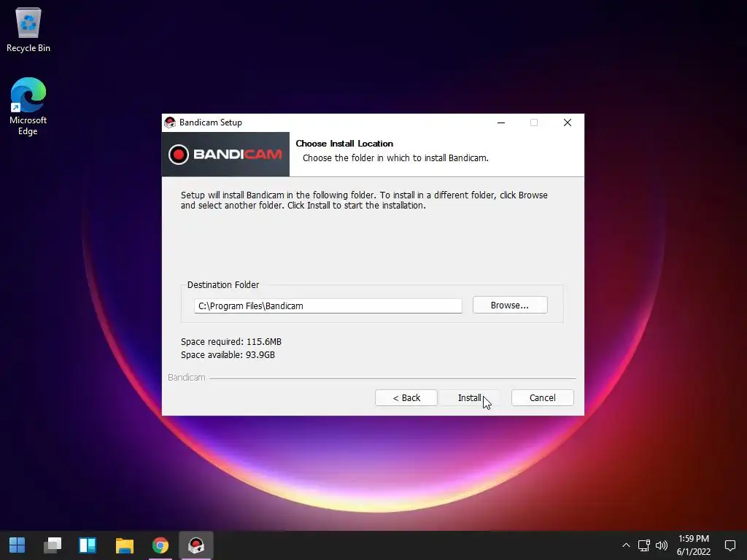Viewport: 747px width, 560px height.
Task: Click the 'Destination Folder' group label
Action: [223, 285]
